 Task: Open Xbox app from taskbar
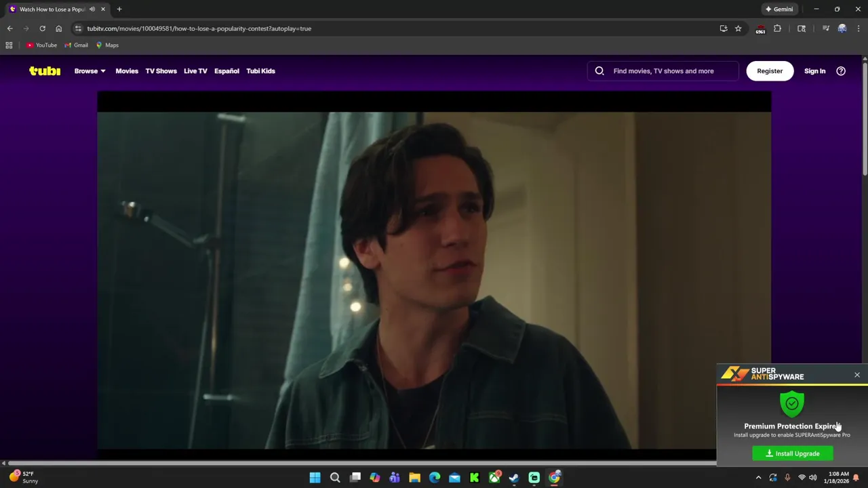(x=494, y=477)
